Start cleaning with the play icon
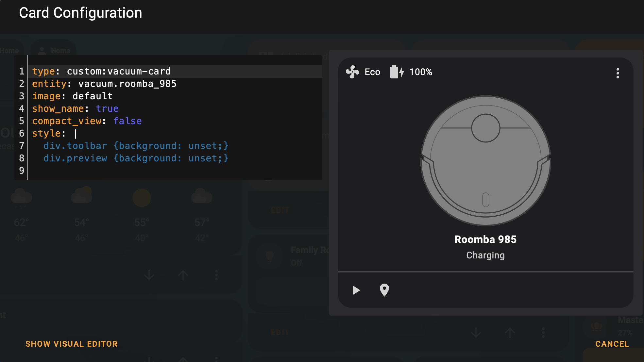 [x=356, y=290]
